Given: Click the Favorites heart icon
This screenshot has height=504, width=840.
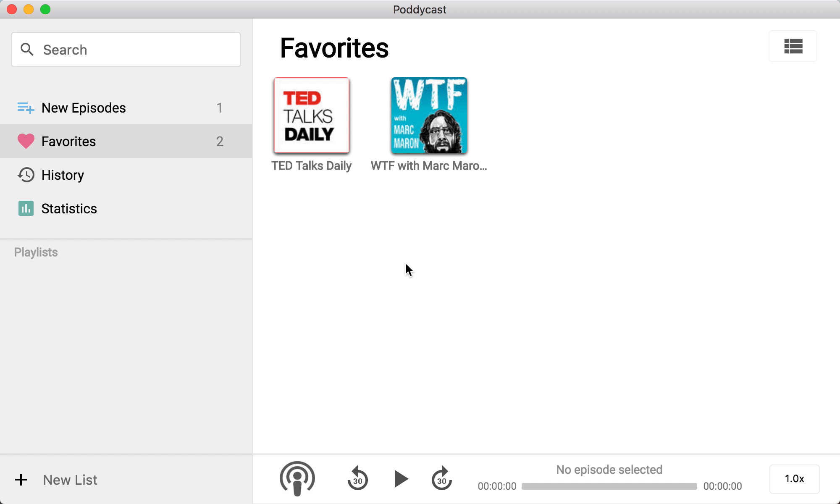Looking at the screenshot, I should pos(25,141).
